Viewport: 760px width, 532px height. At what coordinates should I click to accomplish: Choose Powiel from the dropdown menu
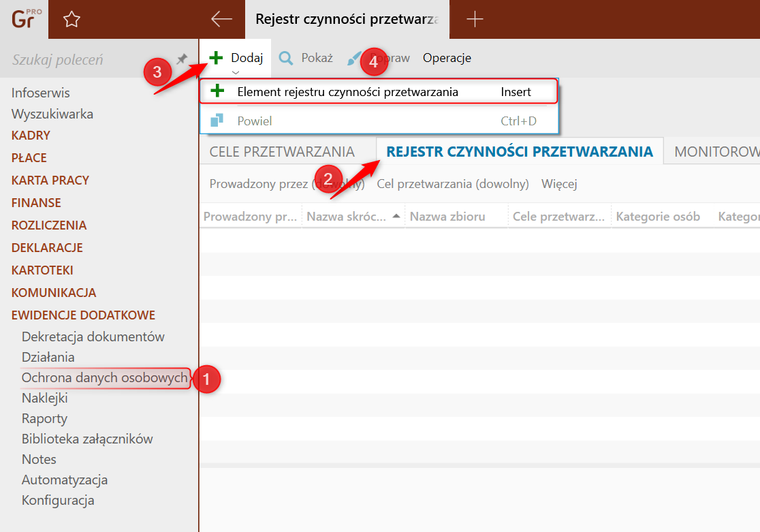379,121
